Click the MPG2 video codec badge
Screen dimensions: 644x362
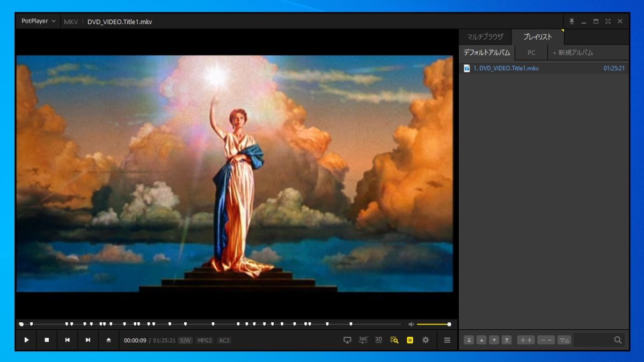click(x=204, y=340)
